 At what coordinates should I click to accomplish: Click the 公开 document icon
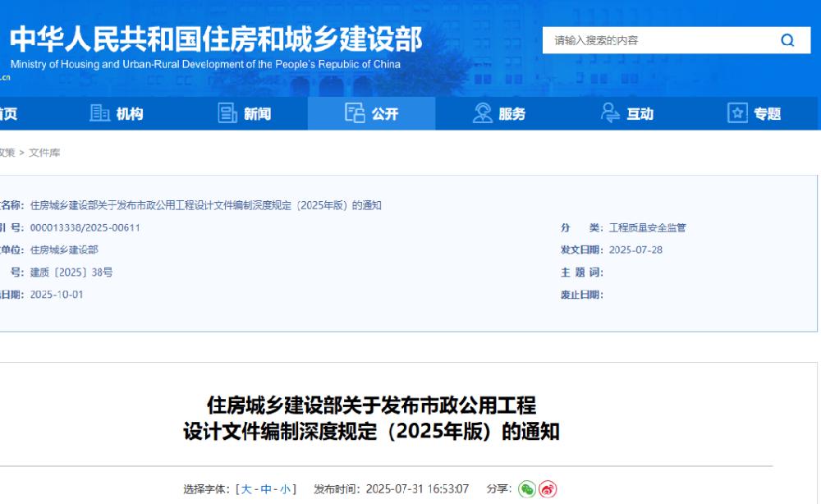point(355,113)
